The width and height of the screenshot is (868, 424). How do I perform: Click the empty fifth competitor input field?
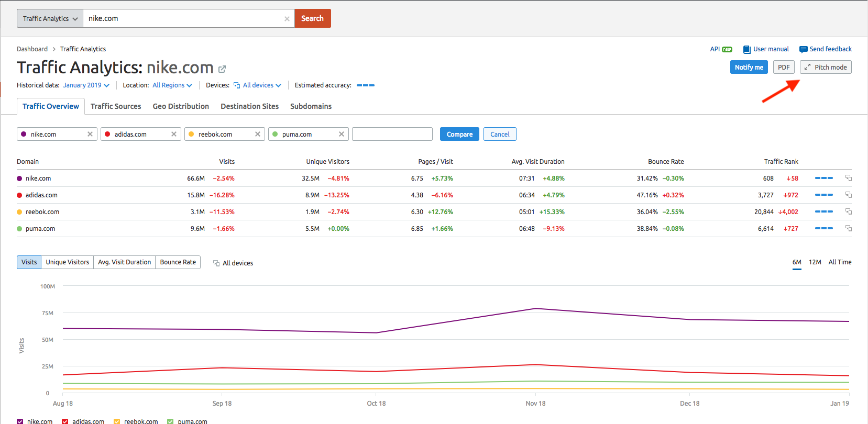pos(392,135)
